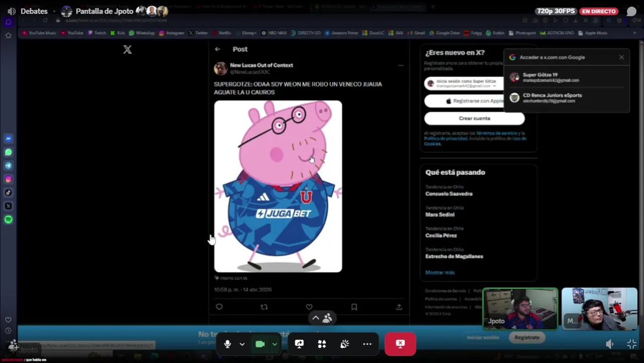Click the Peppa Pig post image

click(278, 187)
